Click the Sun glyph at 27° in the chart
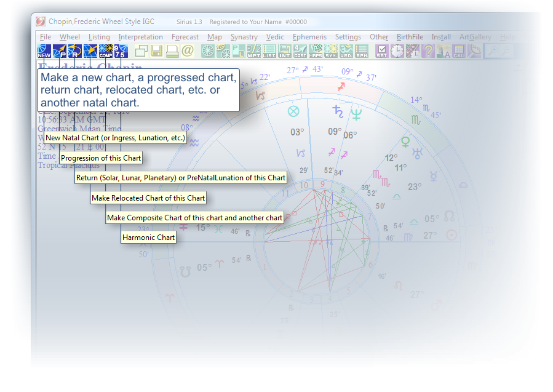The image size is (553, 392). [x=452, y=235]
